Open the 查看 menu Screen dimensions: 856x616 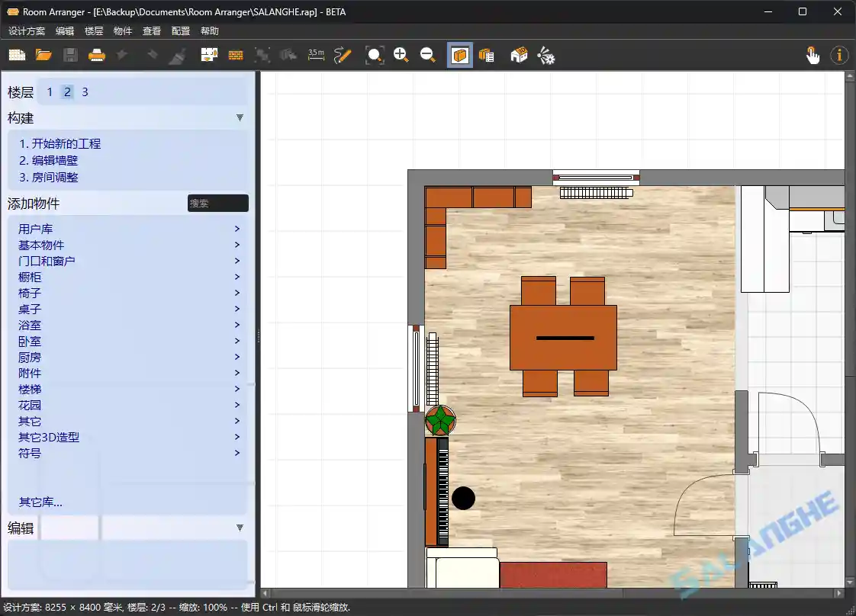click(x=151, y=30)
